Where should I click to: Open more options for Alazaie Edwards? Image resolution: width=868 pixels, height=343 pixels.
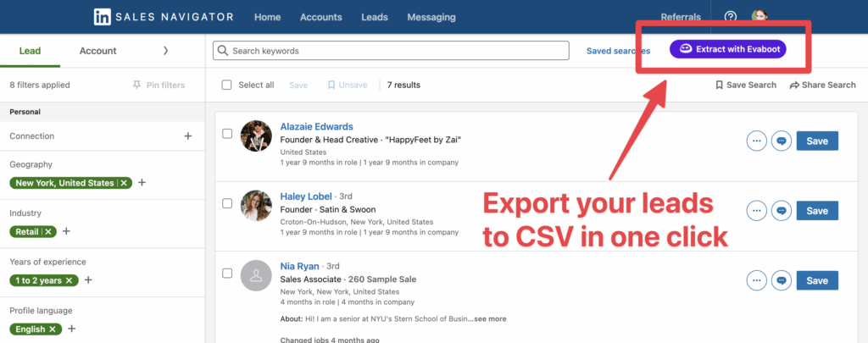click(757, 141)
